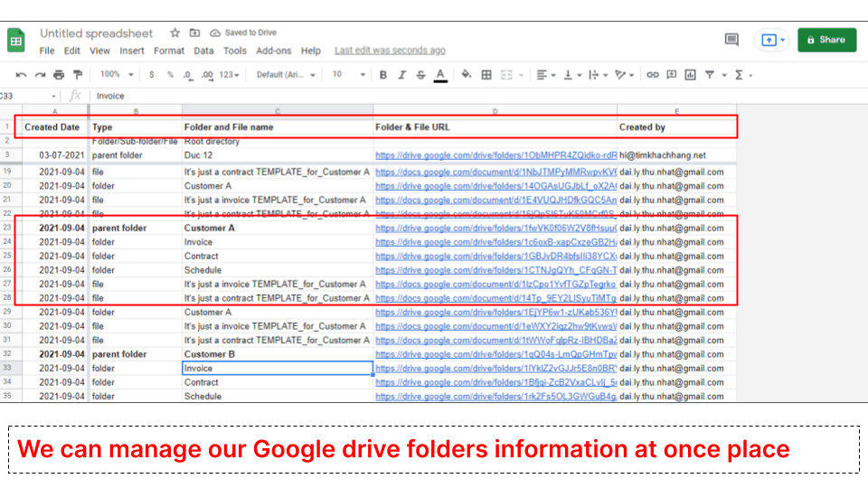Open the 'Last edit was seconds ago' link
Image resolution: width=868 pixels, height=488 pixels.
(390, 51)
